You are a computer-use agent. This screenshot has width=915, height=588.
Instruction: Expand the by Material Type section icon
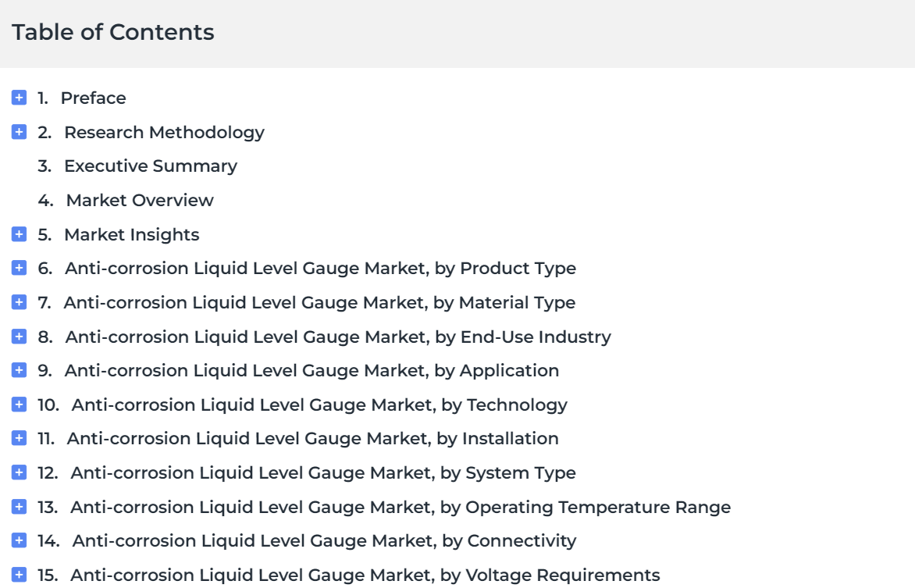[x=19, y=302]
